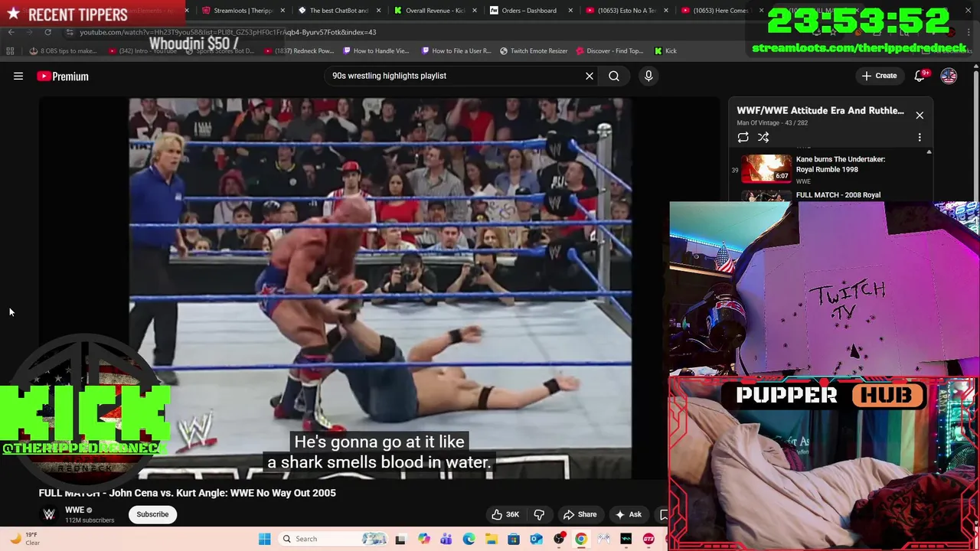Open How to File a User R... bookmark

456,51
